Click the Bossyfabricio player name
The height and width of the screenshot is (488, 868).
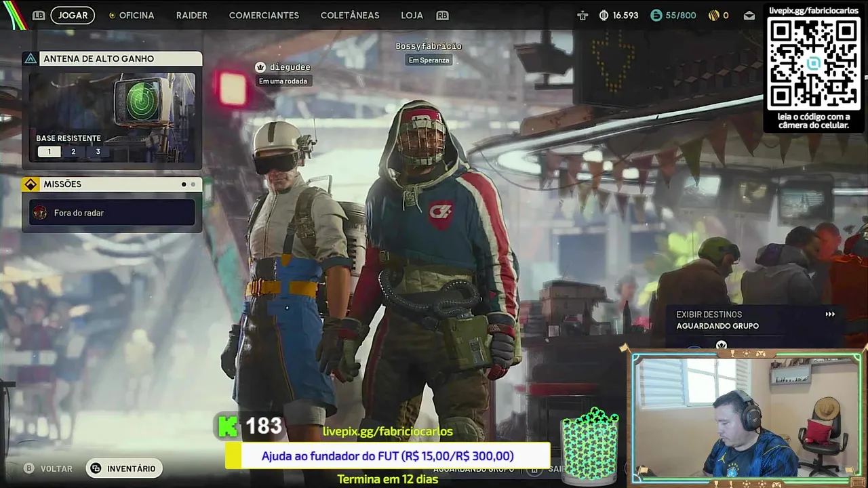click(x=429, y=46)
